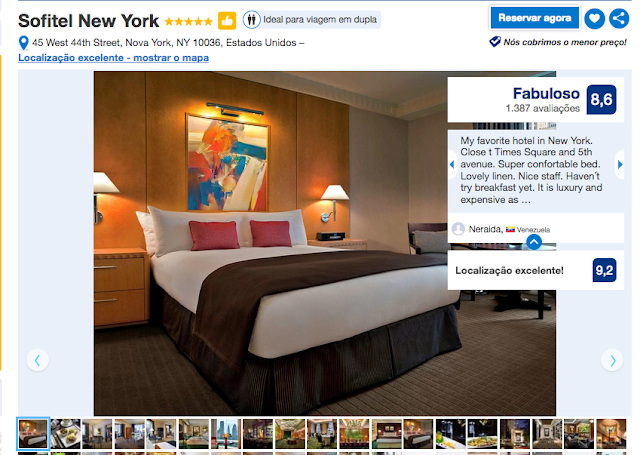Click Reservar agora button

535,18
